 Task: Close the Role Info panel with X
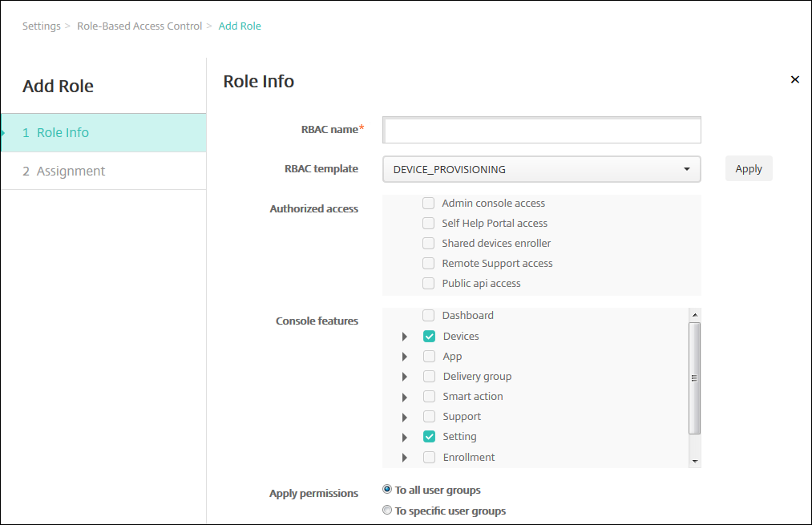[x=794, y=79]
